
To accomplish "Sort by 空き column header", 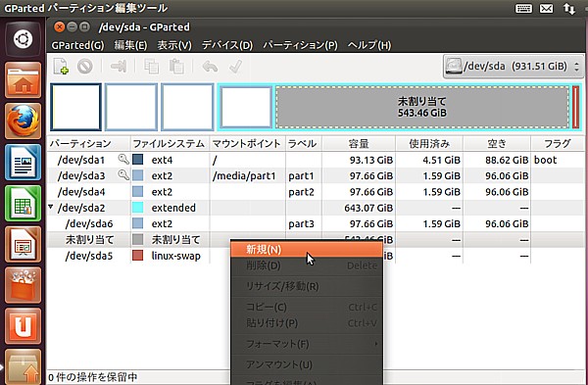I will point(497,144).
